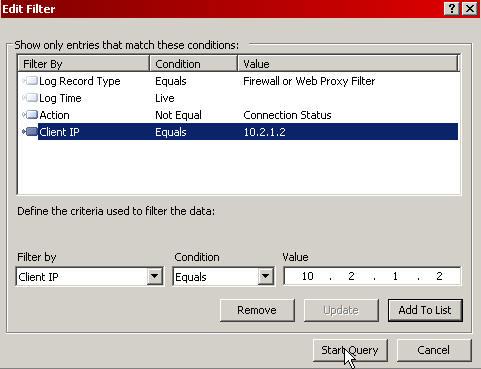Screen dimensions: 481x369
Task: Click the Value column header
Action: click(x=348, y=63)
